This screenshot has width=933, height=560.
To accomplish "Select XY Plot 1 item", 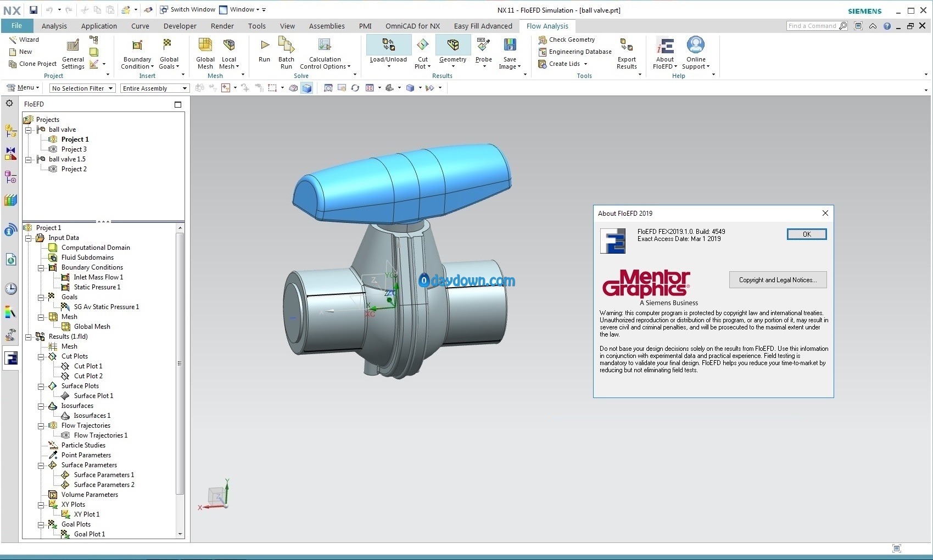I will (87, 514).
